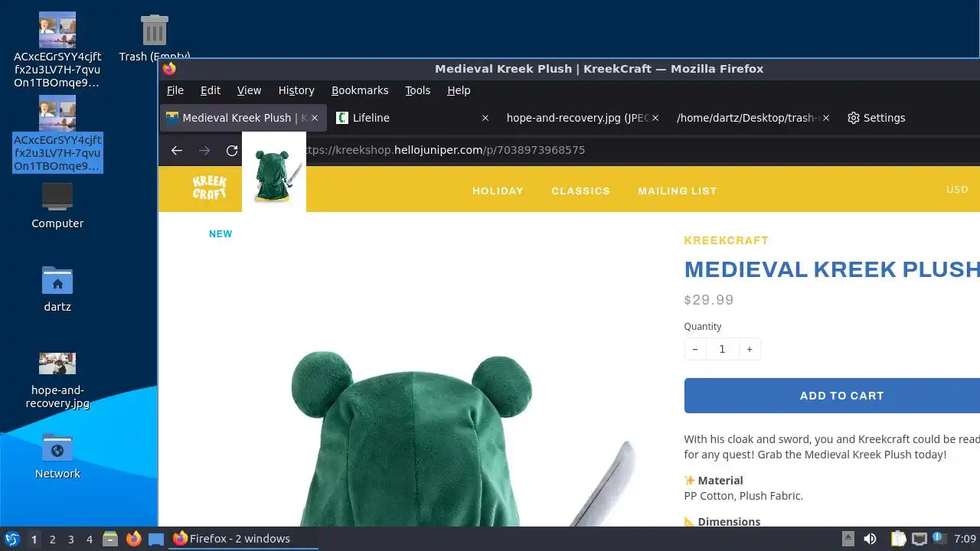Open the Help menu
This screenshot has height=551, width=980.
(x=459, y=90)
